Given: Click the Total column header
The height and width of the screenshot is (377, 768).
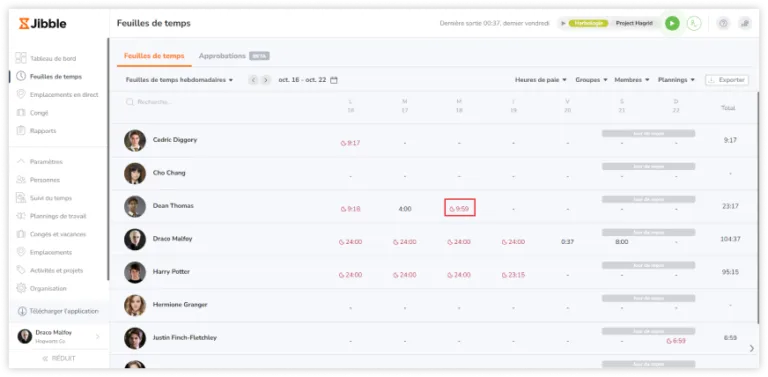Looking at the screenshot, I should click(x=728, y=108).
